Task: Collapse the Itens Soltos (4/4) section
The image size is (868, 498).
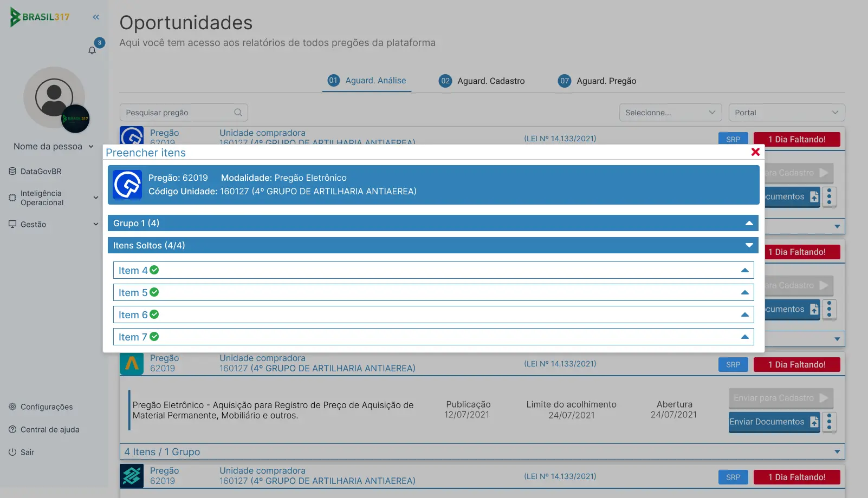Action: click(749, 246)
